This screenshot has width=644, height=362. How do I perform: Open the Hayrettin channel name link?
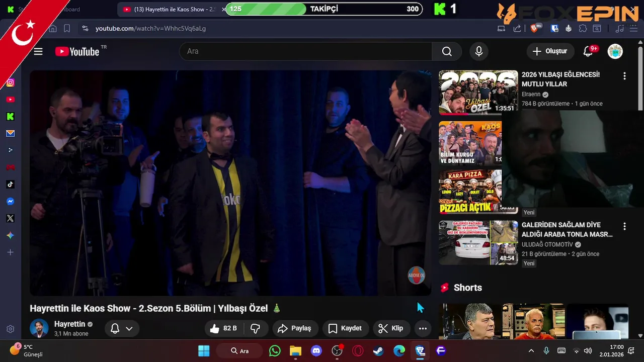tap(69, 324)
